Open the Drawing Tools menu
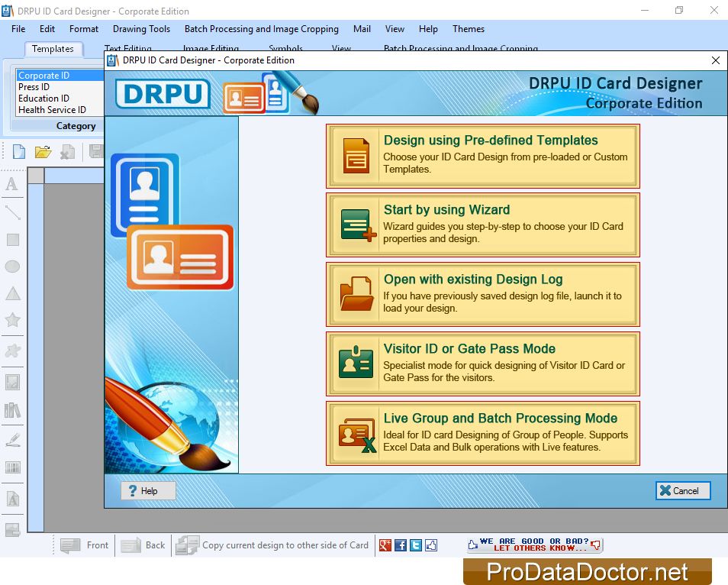Screen dimensions: 728x585 (x=141, y=29)
